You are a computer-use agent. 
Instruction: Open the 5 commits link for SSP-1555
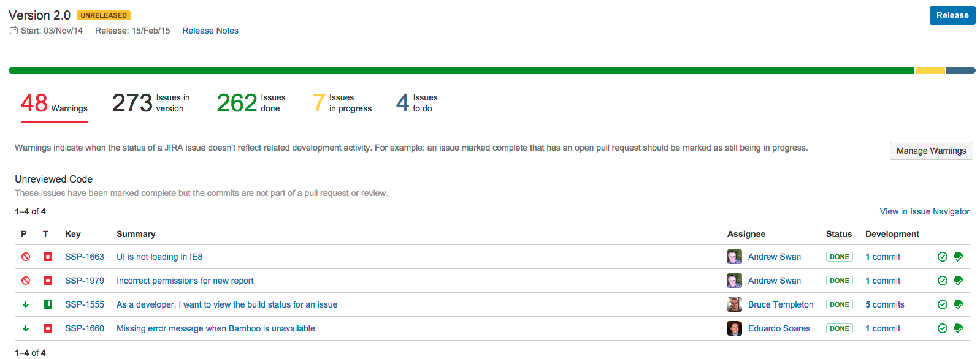tap(884, 304)
